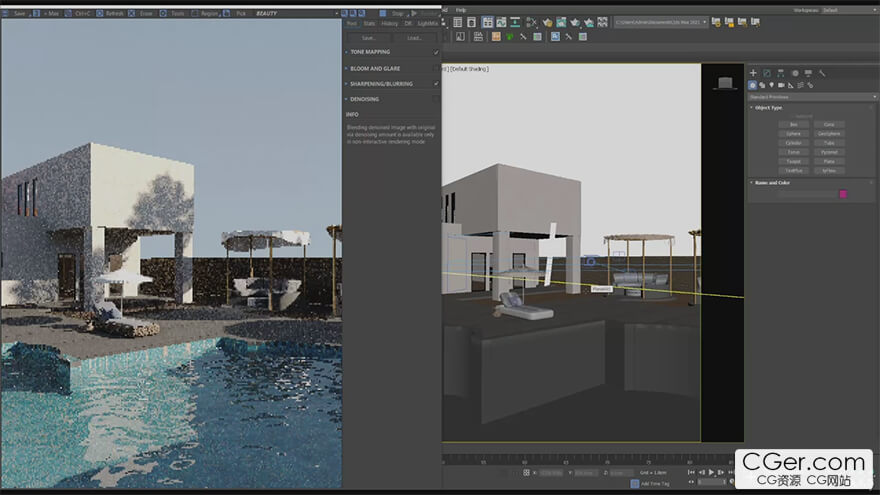Click the Box primitive button

pos(793,125)
